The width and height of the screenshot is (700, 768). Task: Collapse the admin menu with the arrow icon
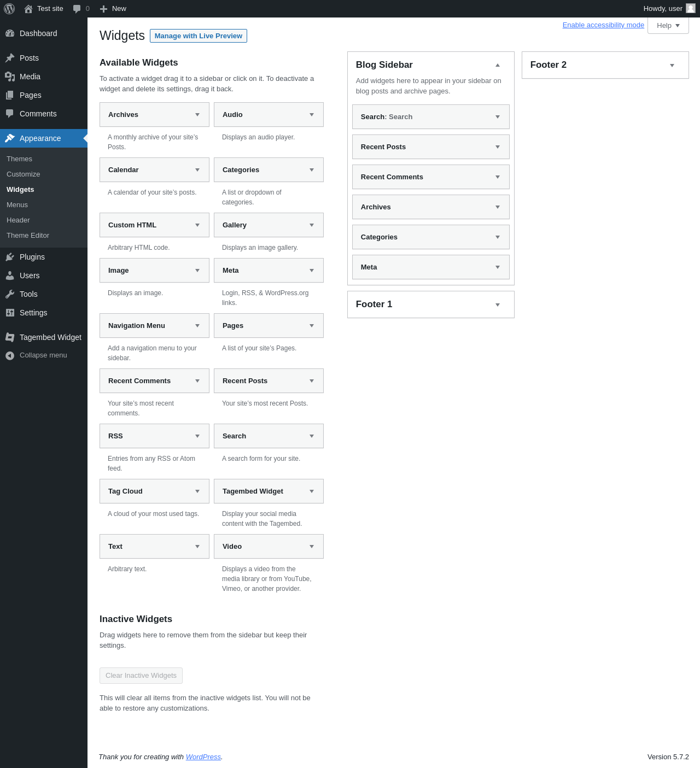pos(10,355)
